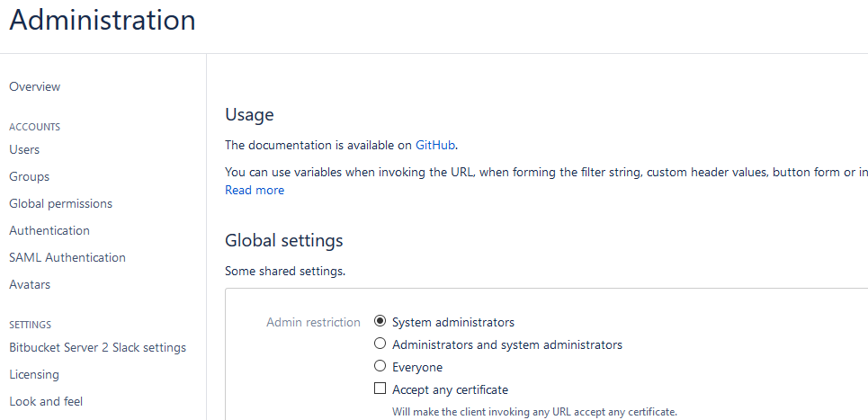Navigate to Global permissions
The image size is (868, 420).
pyautogui.click(x=61, y=203)
